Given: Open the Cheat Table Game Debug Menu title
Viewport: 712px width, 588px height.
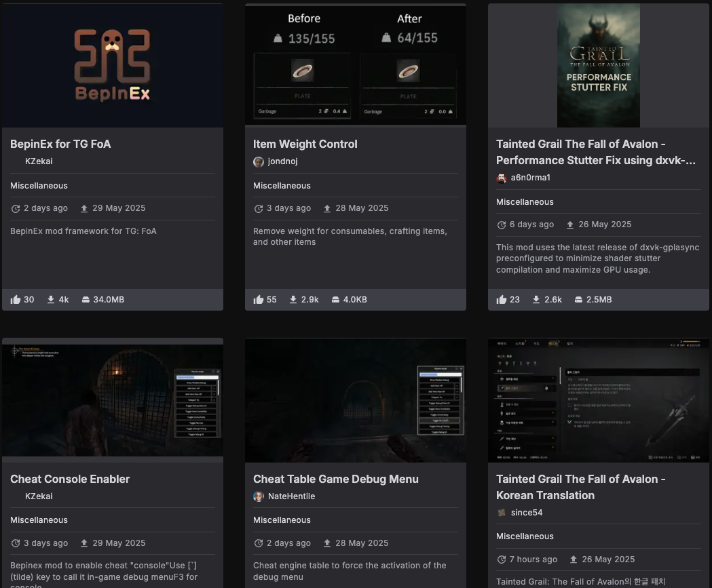Looking at the screenshot, I should [335, 479].
